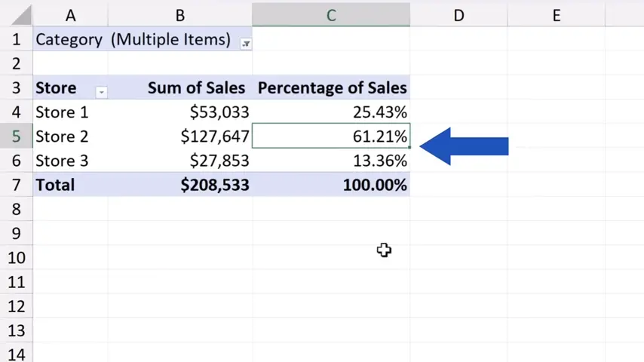This screenshot has width=644, height=362.
Task: Click the Percentage of Sales header cell
Action: 332,88
